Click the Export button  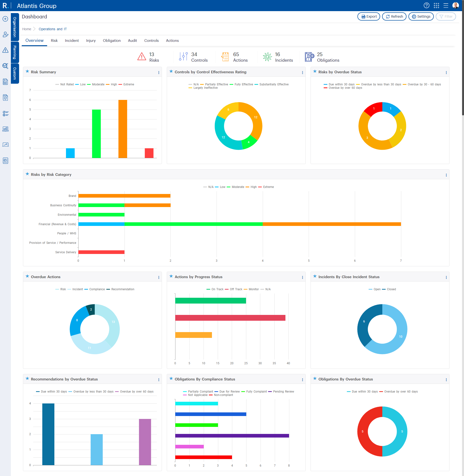click(x=369, y=17)
